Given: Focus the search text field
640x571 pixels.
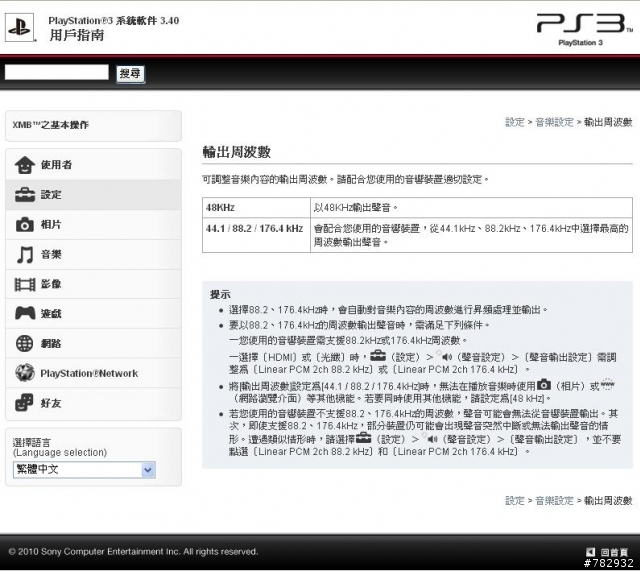Looking at the screenshot, I should (57, 72).
